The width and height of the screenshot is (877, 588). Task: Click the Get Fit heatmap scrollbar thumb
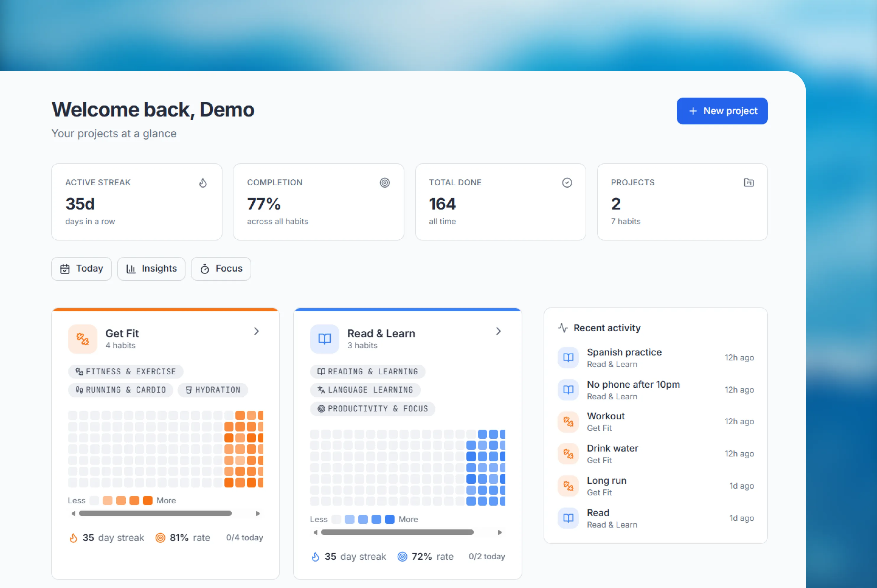(155, 513)
